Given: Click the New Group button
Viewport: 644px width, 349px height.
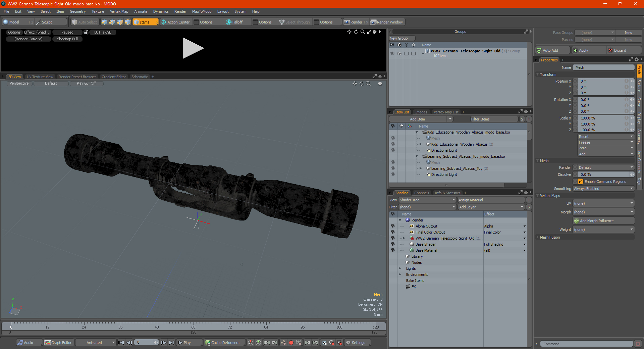Looking at the screenshot, I should pos(402,38).
